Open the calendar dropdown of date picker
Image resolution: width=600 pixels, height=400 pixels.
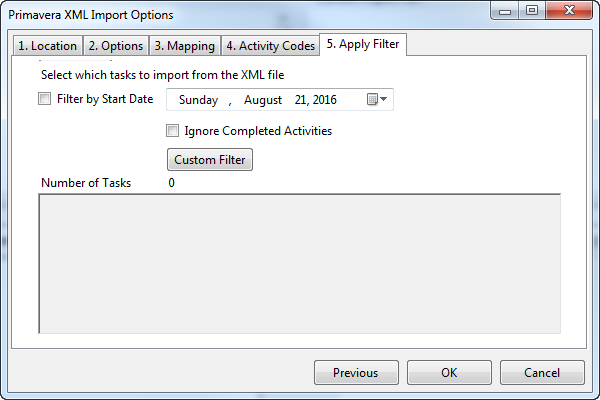pos(377,100)
